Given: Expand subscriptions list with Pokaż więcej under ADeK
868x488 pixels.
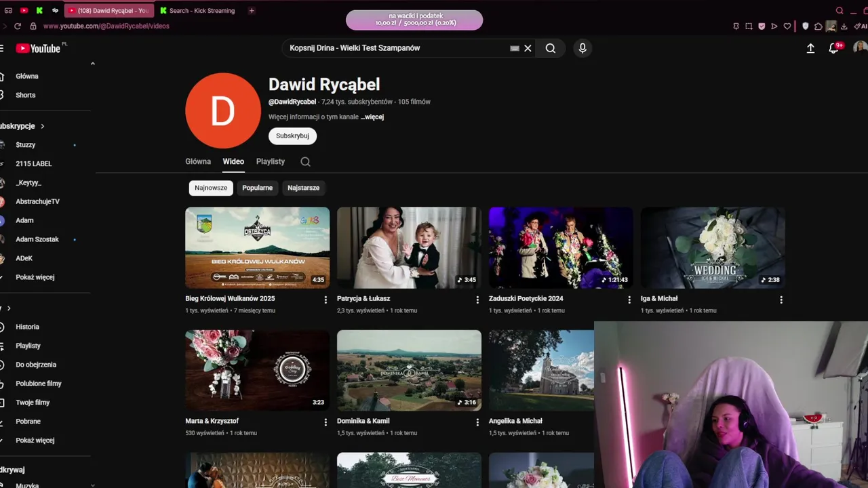Looking at the screenshot, I should click(x=35, y=277).
